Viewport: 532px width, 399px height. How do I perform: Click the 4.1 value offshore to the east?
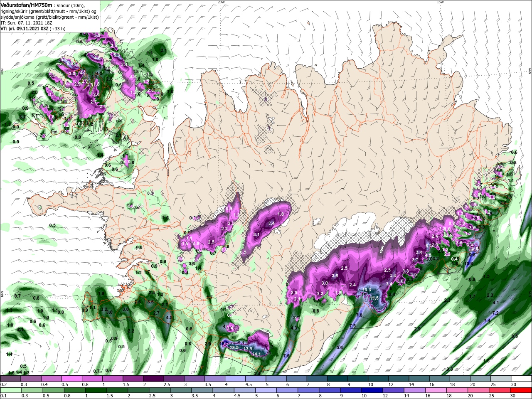tap(495, 303)
